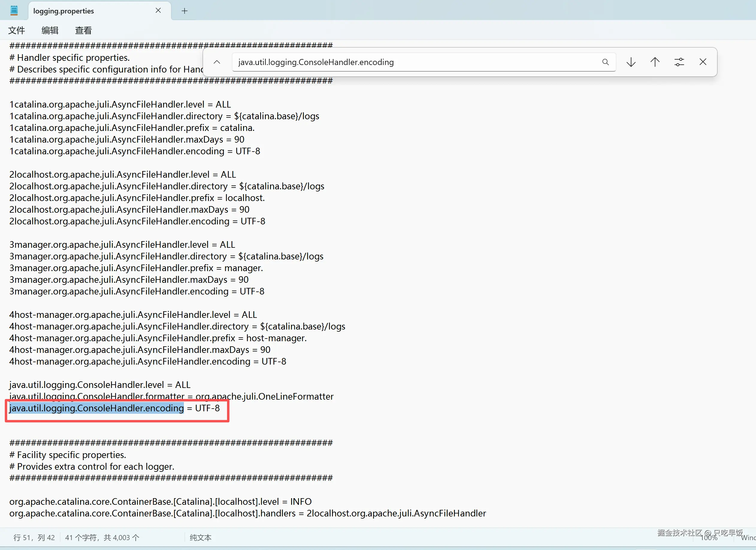
Task: Click the highlighted ConsoleHandler.encoding text
Action: [97, 408]
